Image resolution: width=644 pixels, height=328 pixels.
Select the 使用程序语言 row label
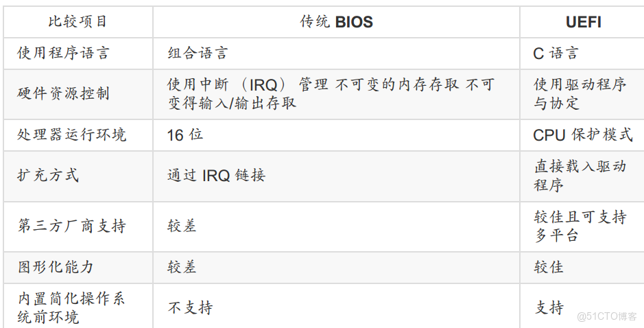pos(63,53)
